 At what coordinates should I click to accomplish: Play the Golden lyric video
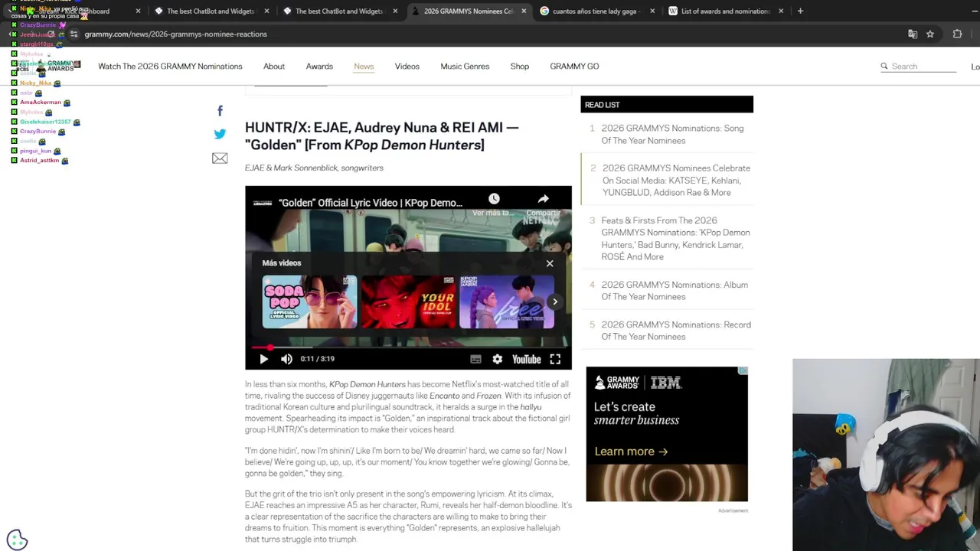pos(263,359)
